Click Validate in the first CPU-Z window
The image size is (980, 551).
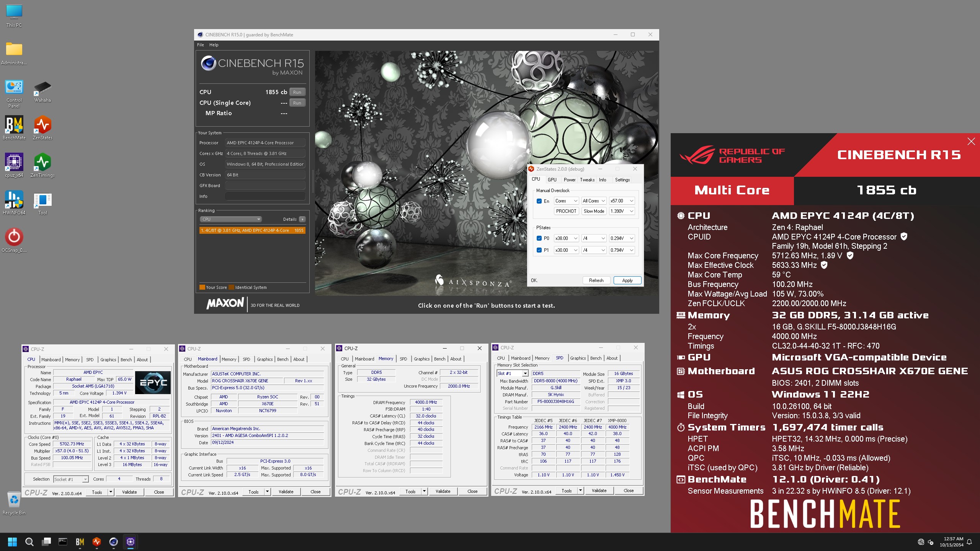click(x=129, y=492)
